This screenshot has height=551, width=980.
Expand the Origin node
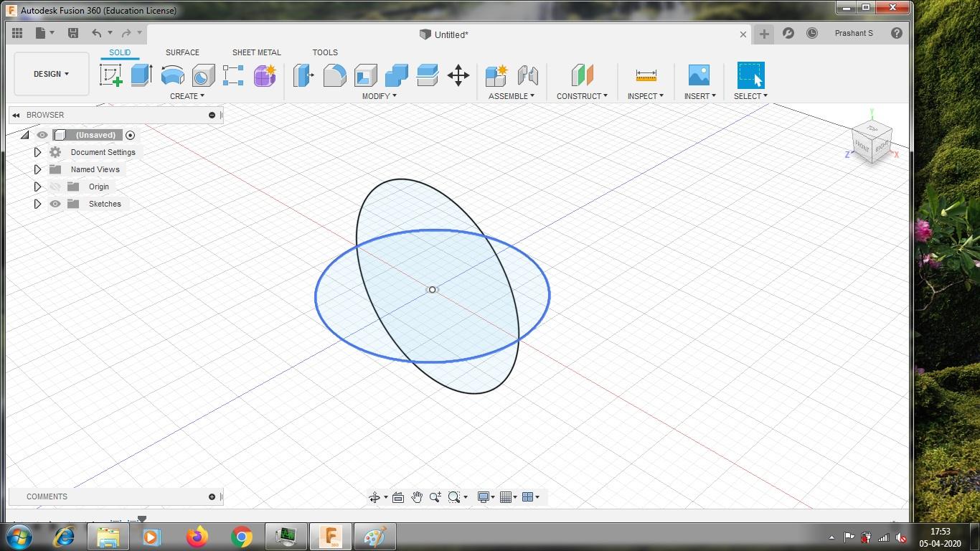37,187
